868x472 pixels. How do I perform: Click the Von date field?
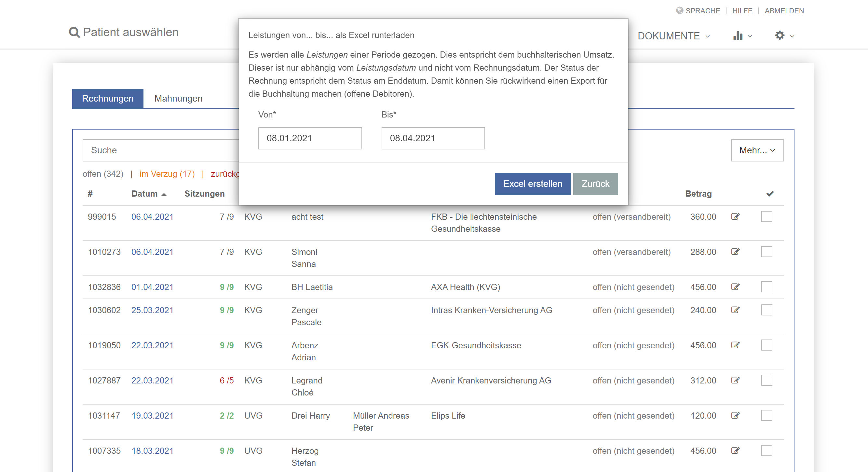point(310,138)
